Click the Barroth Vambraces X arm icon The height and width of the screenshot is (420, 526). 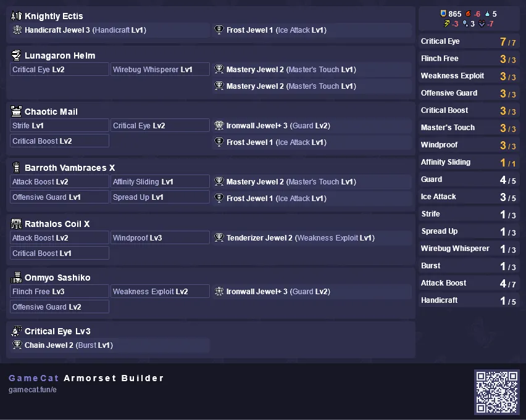coord(16,167)
